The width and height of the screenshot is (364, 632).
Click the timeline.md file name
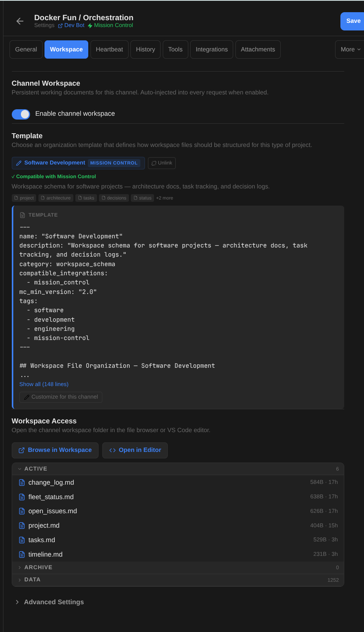[45, 554]
